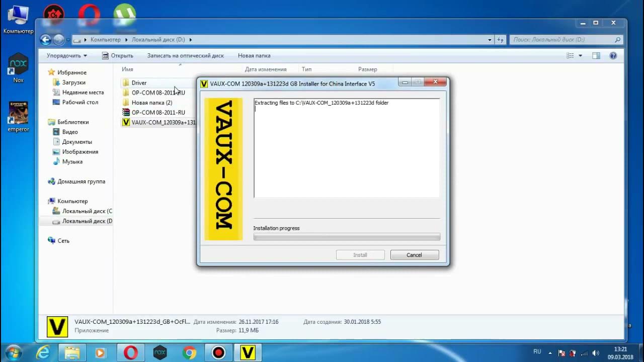Screen dimensions: 644x362
Task: Go back in Explorer navigation
Action: tap(46, 40)
